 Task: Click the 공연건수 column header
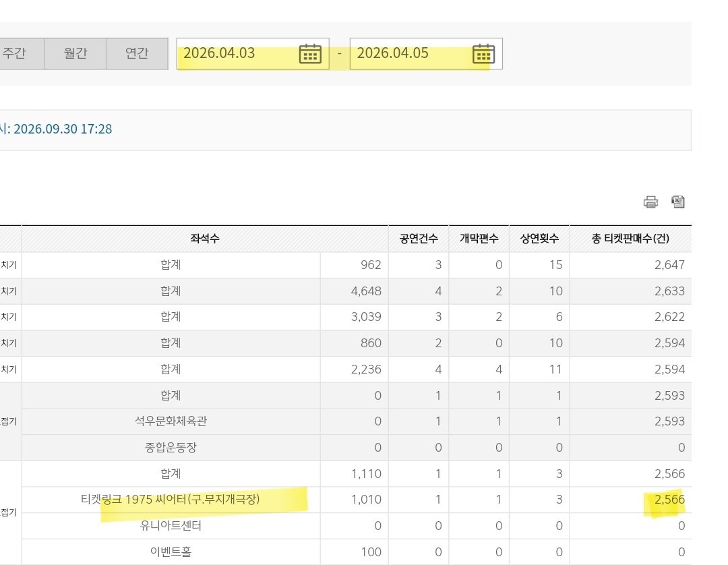point(419,239)
